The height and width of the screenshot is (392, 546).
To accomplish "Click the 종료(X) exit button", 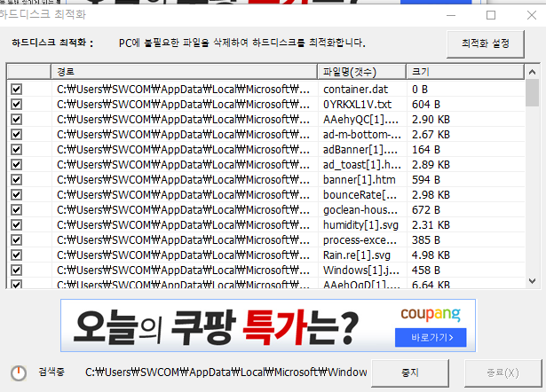I will (502, 372).
